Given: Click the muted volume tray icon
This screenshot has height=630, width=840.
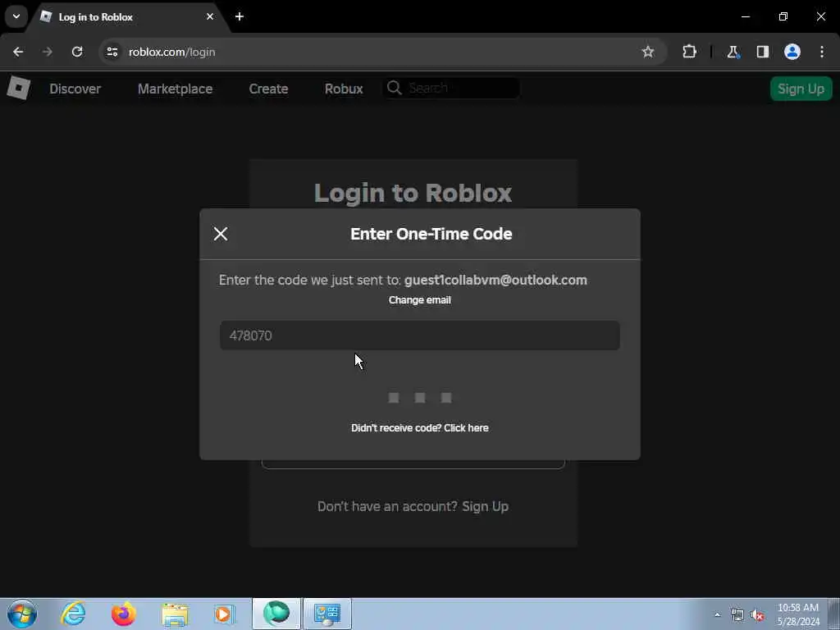Looking at the screenshot, I should [x=757, y=615].
